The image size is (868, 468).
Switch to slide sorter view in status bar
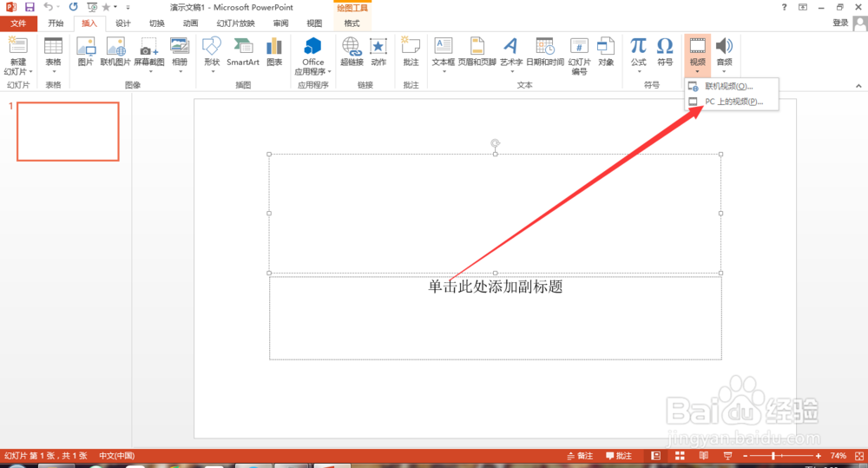click(680, 456)
